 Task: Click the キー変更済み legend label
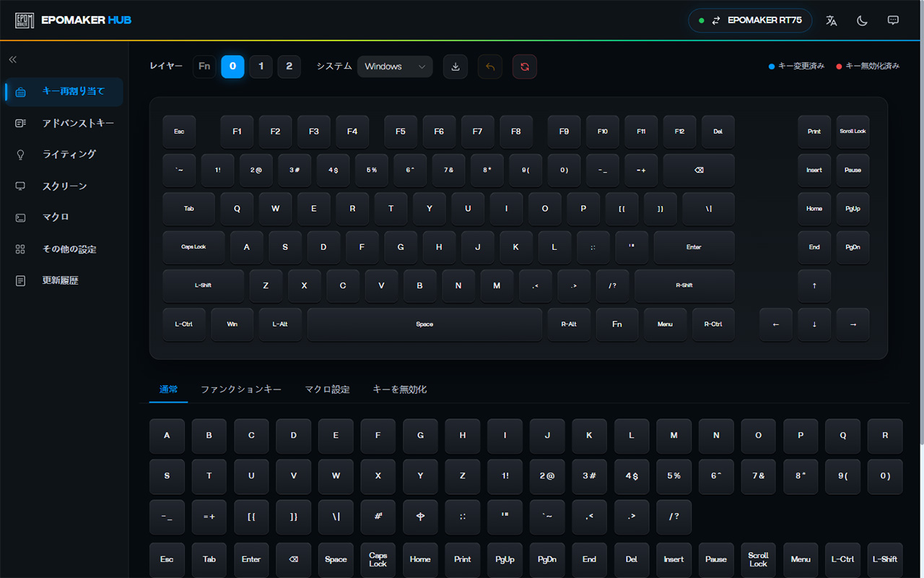(x=801, y=66)
